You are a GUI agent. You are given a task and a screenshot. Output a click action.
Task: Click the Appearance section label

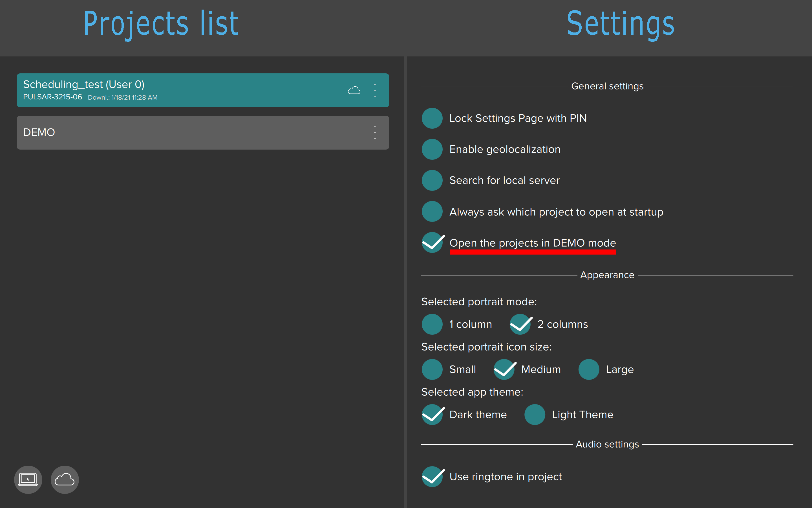point(607,275)
